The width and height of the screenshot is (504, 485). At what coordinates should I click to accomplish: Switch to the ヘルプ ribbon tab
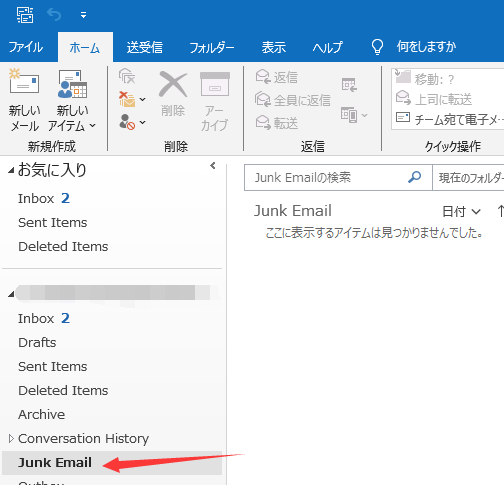click(327, 48)
